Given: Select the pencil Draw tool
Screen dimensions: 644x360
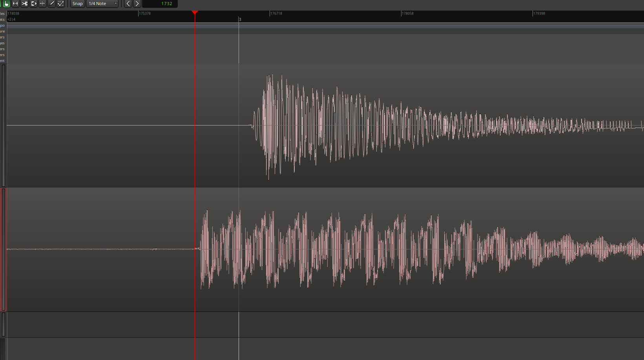Looking at the screenshot, I should tap(51, 4).
